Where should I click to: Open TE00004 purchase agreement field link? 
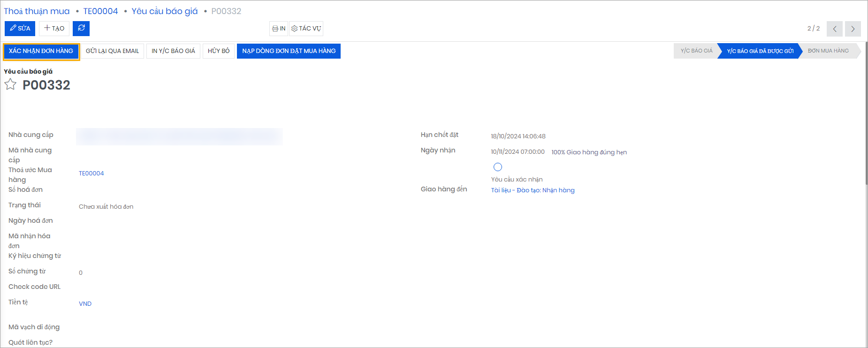pyautogui.click(x=91, y=174)
